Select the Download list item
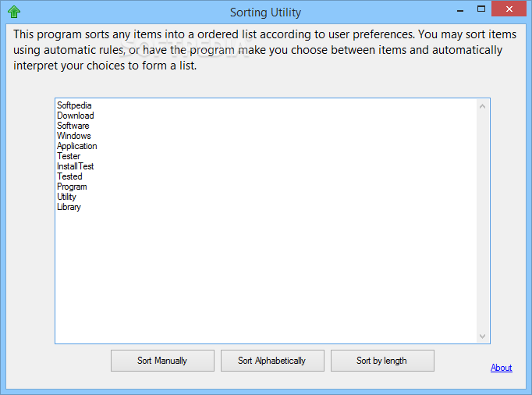The width and height of the screenshot is (532, 395). (x=76, y=116)
